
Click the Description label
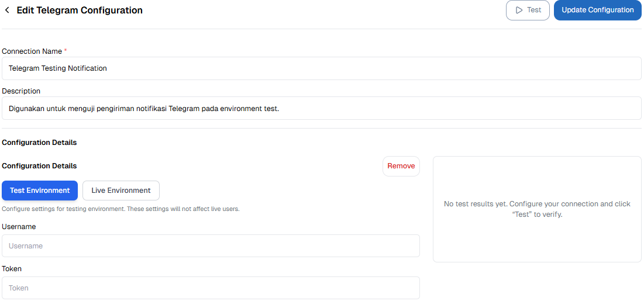coord(22,91)
